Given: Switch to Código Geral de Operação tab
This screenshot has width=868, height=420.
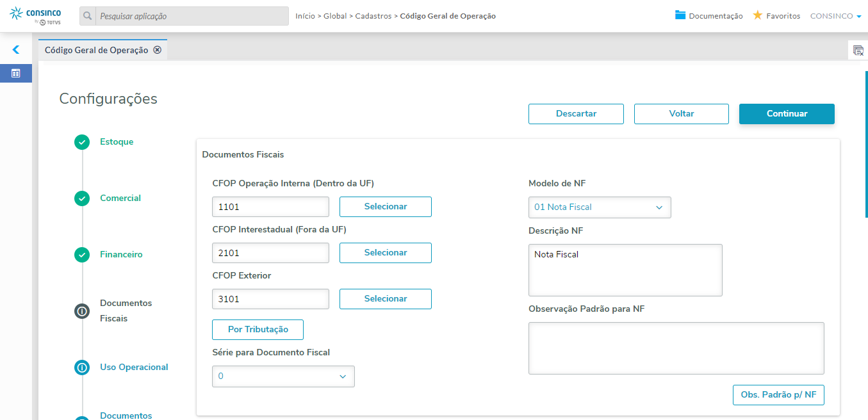Looking at the screenshot, I should (96, 50).
